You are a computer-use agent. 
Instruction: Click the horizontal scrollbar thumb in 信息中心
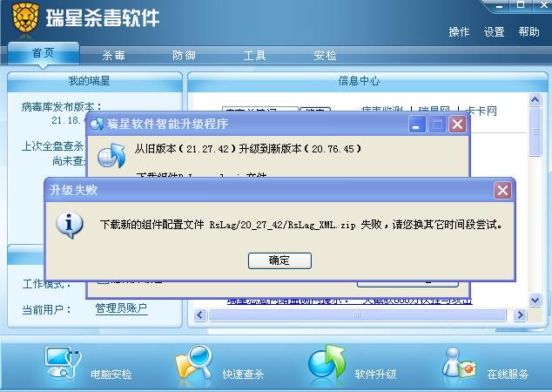click(x=357, y=314)
